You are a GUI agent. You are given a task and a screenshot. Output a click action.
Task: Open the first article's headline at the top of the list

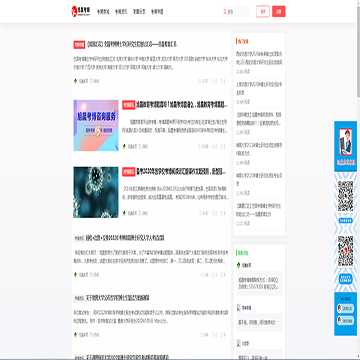pyautogui.click(x=132, y=44)
